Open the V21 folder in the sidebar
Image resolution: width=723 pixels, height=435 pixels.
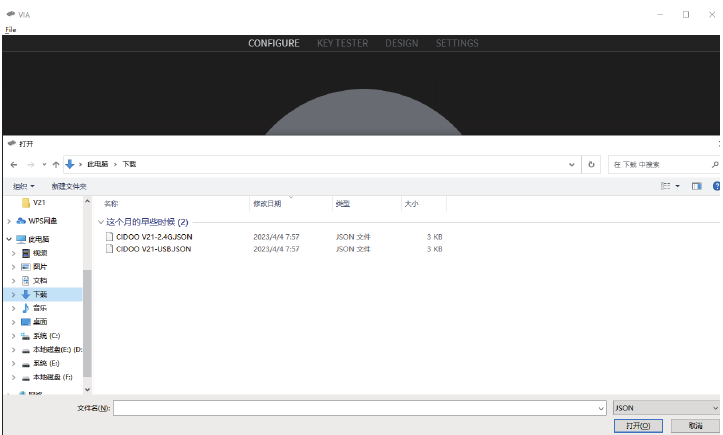click(x=39, y=203)
